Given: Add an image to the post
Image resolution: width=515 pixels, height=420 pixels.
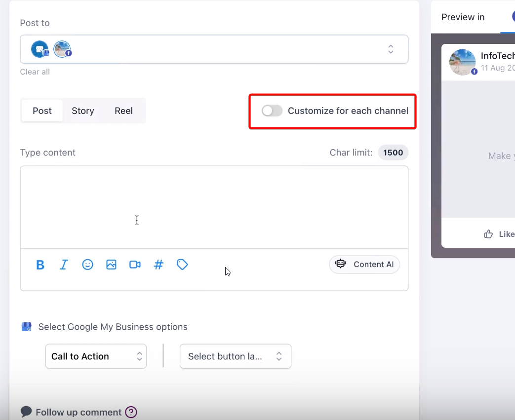Looking at the screenshot, I should [x=111, y=265].
